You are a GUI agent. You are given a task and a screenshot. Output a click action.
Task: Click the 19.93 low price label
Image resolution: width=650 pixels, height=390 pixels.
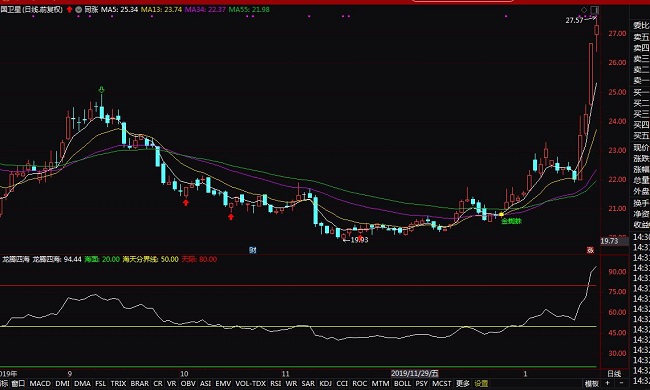[x=359, y=240]
